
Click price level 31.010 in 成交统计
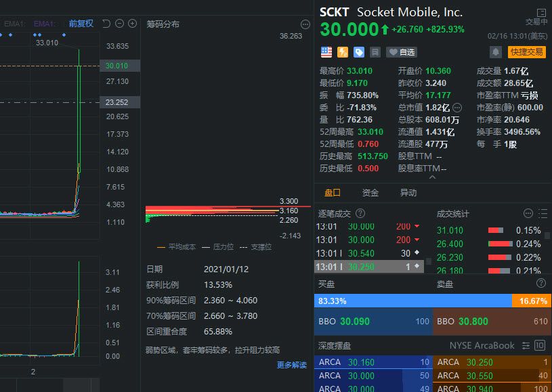(x=450, y=230)
